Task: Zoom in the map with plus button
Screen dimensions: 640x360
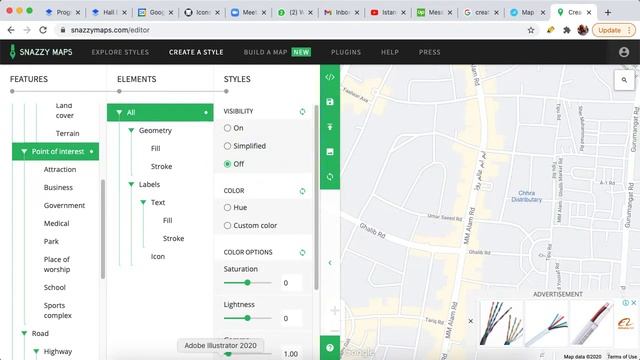Action: click(x=335, y=311)
